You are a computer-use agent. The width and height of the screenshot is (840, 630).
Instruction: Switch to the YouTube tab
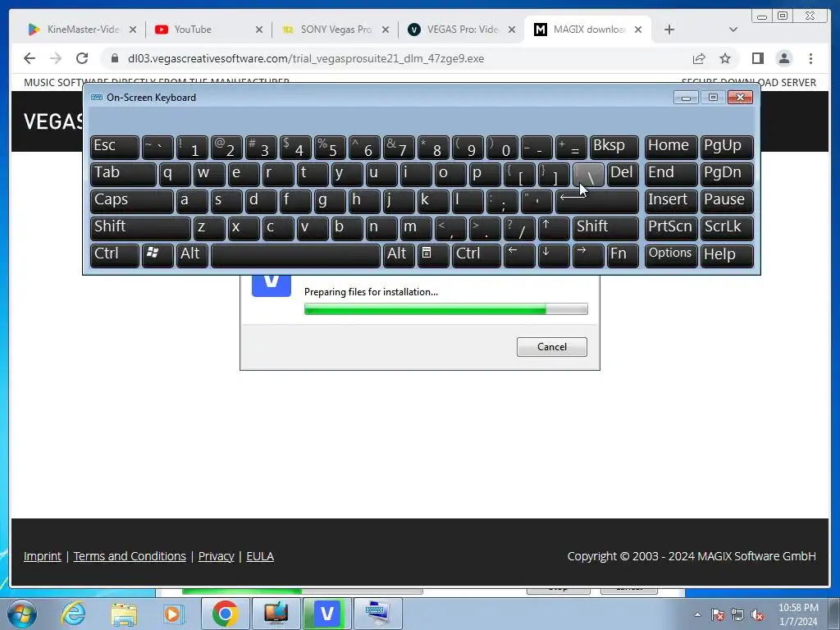[208, 30]
